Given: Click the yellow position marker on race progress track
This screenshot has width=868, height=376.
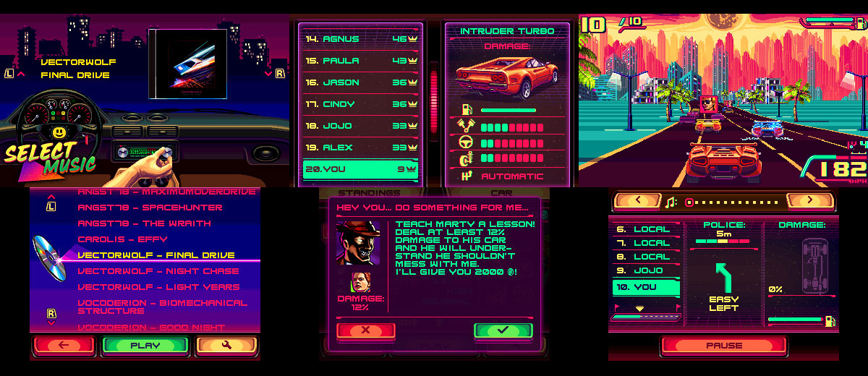Looking at the screenshot, I should [x=639, y=308].
